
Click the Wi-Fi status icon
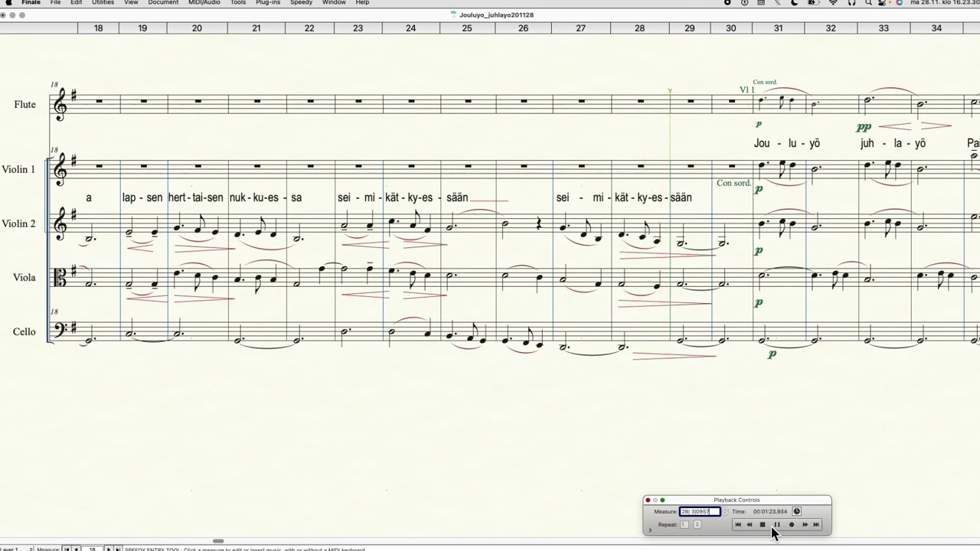833,3
